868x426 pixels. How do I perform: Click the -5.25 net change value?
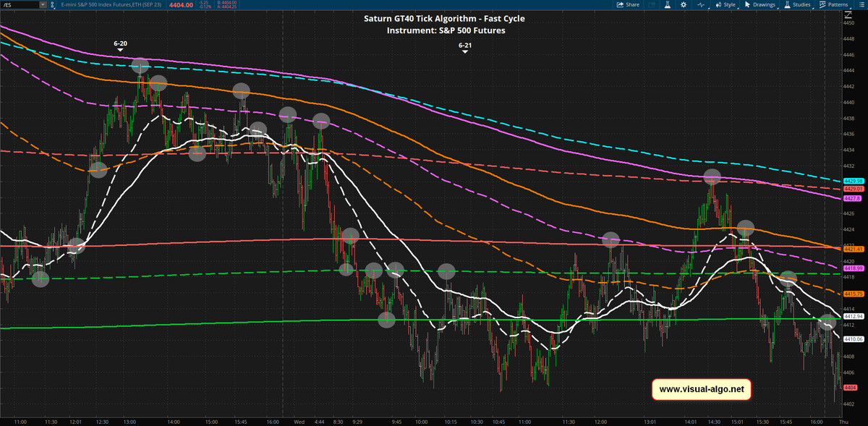coord(204,3)
